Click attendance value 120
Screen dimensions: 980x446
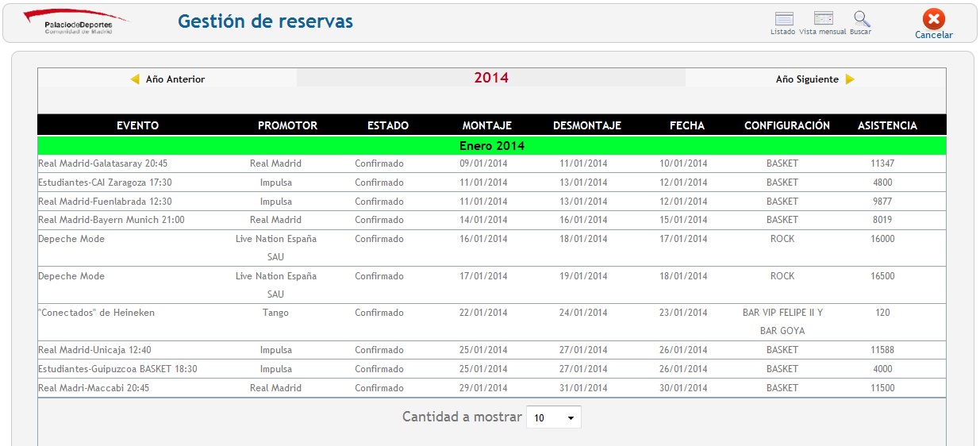[882, 313]
